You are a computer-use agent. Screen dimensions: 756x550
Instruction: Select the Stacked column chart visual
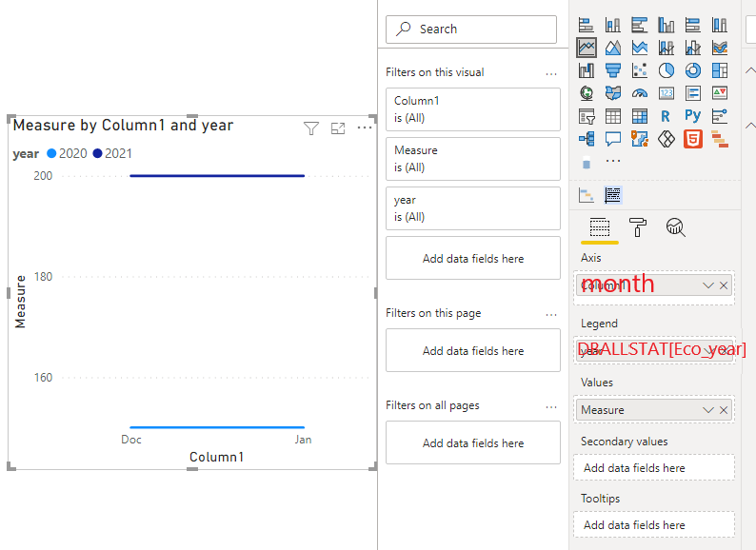tap(613, 25)
